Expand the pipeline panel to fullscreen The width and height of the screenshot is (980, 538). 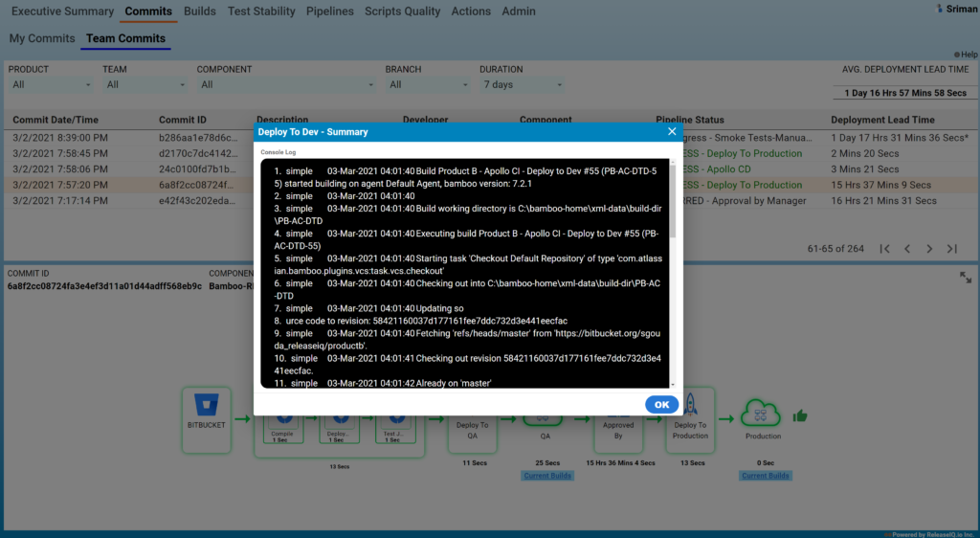pyautogui.click(x=966, y=277)
